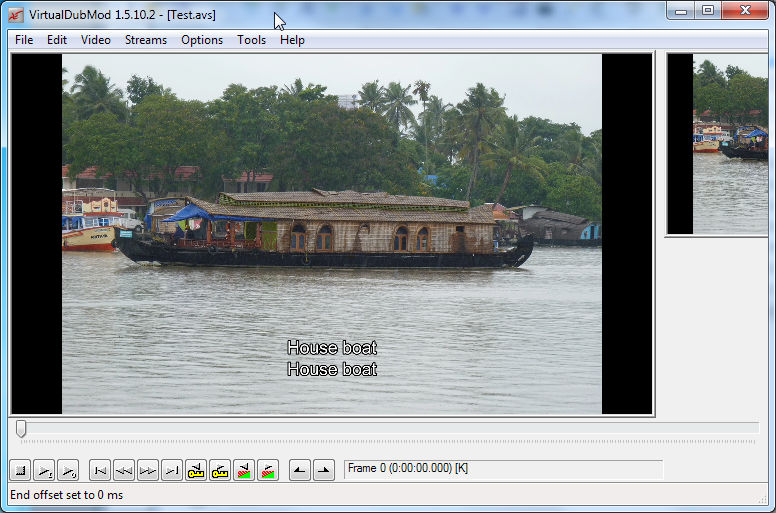Step forward one frame
The image size is (776, 513).
(147, 470)
